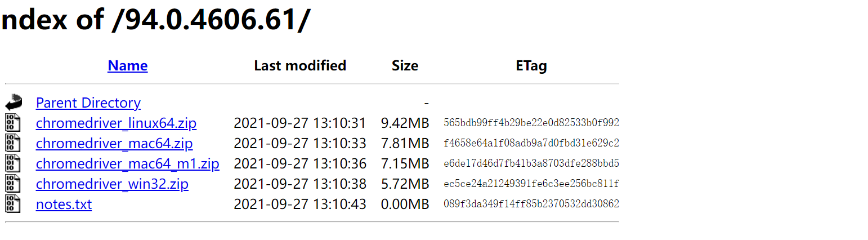Click the ETag column header
868x240 pixels.
click(531, 66)
